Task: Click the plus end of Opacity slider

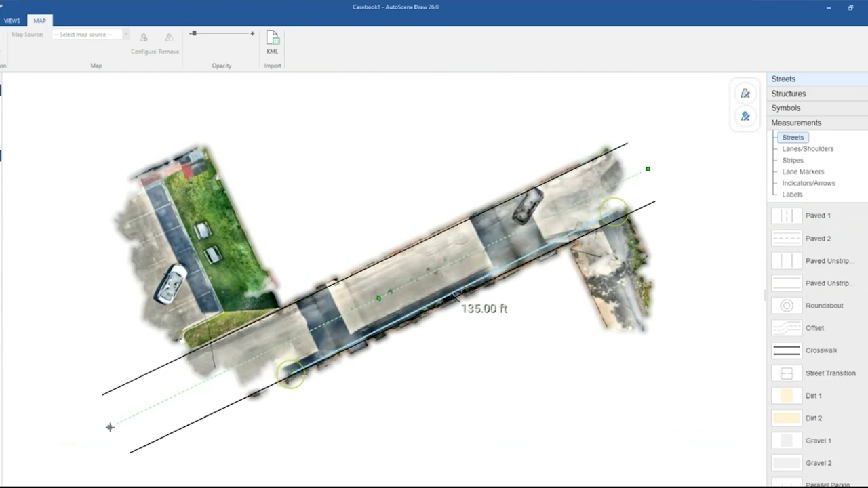Action: click(x=252, y=33)
